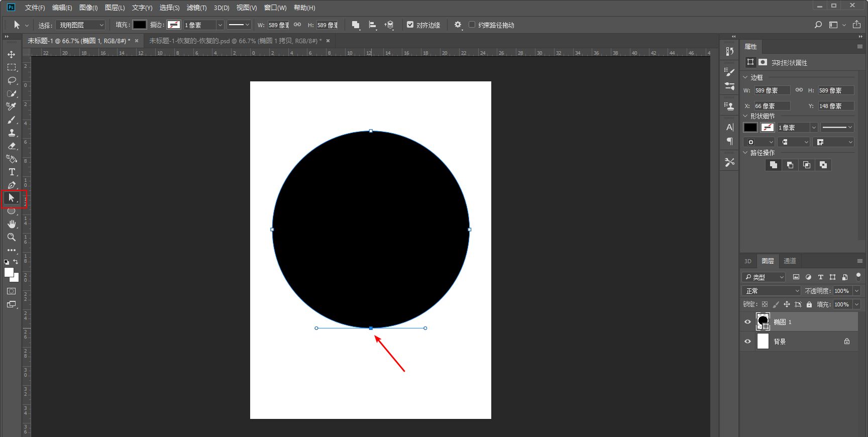Open the 填充 fill percentage dropdown
Image resolution: width=868 pixels, height=437 pixels.
click(856, 304)
